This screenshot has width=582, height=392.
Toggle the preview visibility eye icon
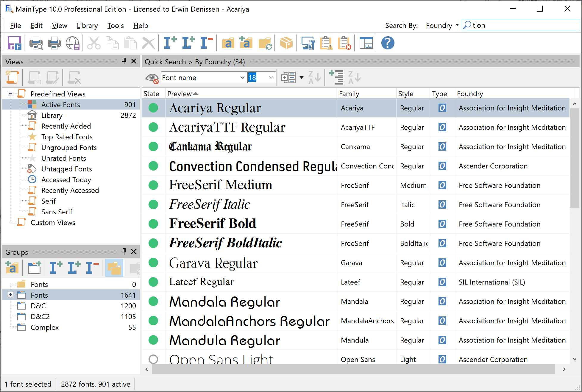pos(152,78)
